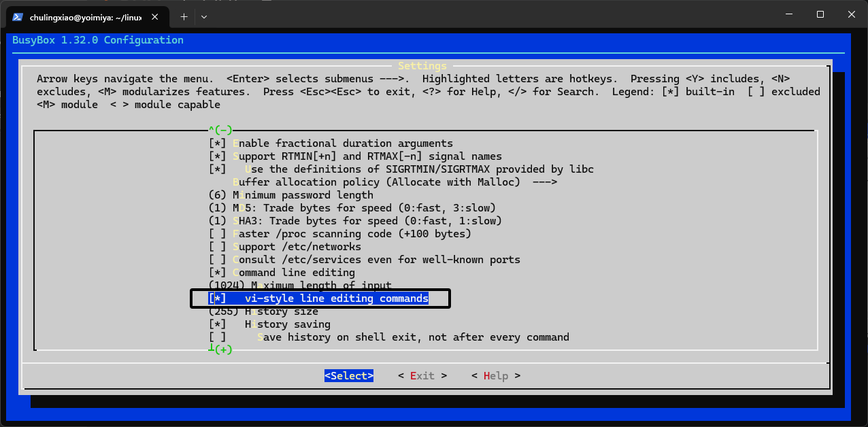Open a new terminal tab with plus button
Viewport: 868px width, 427px height.
[x=184, y=16]
